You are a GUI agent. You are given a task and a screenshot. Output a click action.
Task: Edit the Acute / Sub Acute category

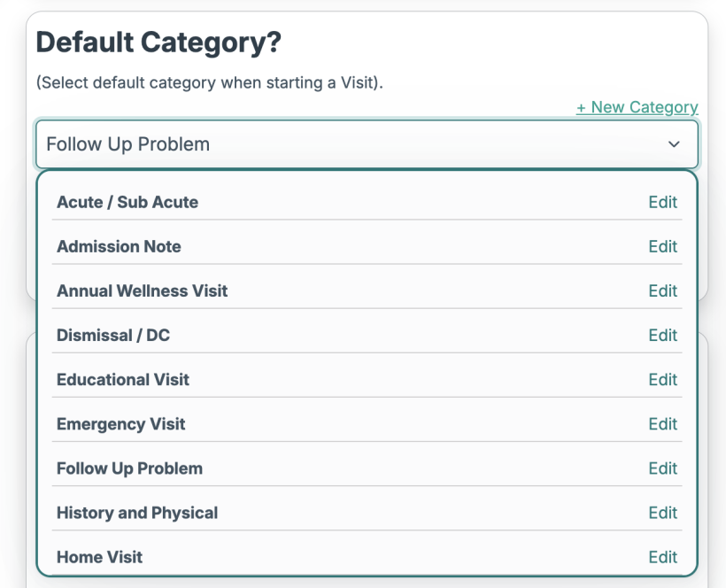pos(662,202)
